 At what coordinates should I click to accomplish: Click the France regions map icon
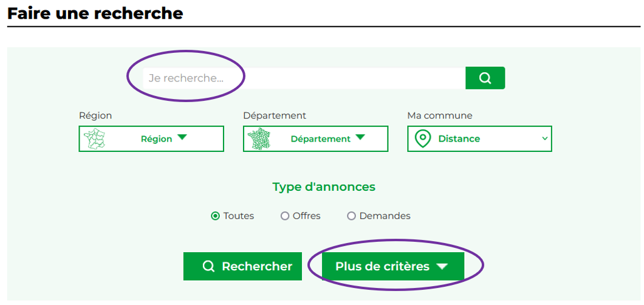pyautogui.click(x=94, y=139)
